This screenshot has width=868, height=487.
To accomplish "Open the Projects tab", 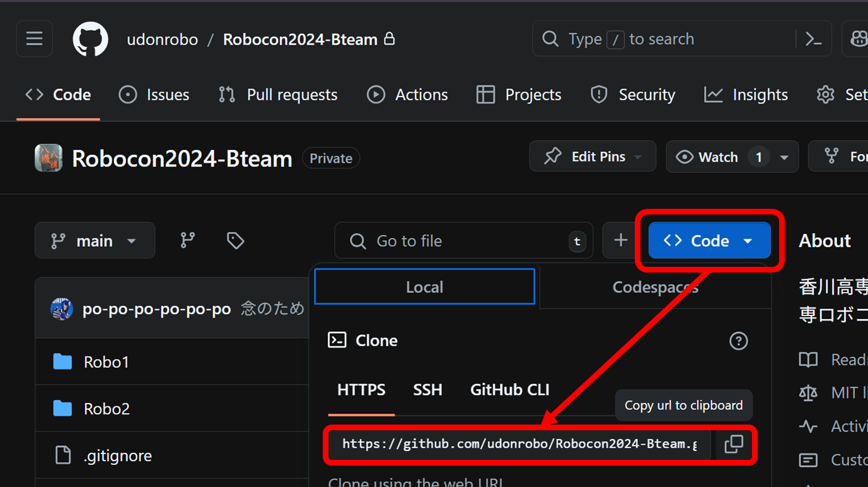I will click(519, 95).
